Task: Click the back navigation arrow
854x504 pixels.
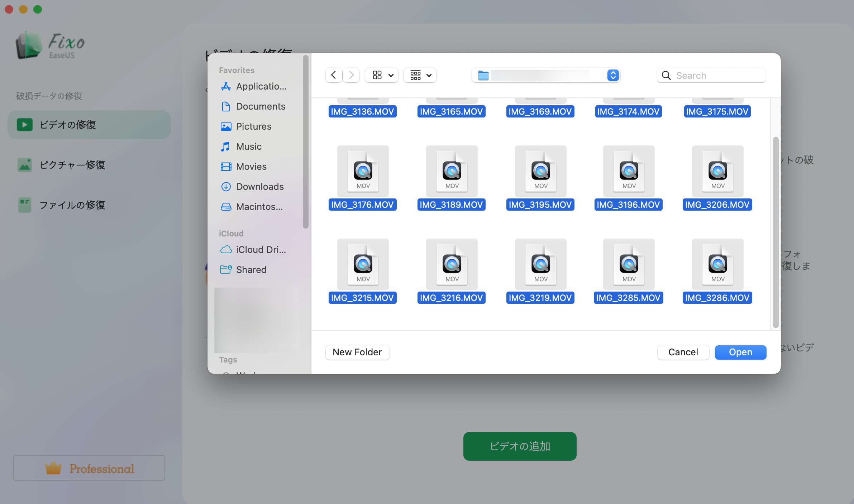Action: coord(334,75)
